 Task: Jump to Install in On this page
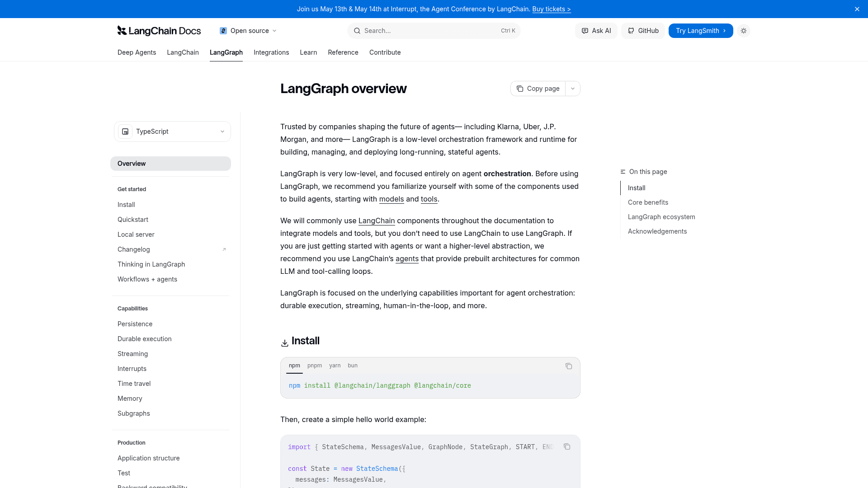click(637, 188)
